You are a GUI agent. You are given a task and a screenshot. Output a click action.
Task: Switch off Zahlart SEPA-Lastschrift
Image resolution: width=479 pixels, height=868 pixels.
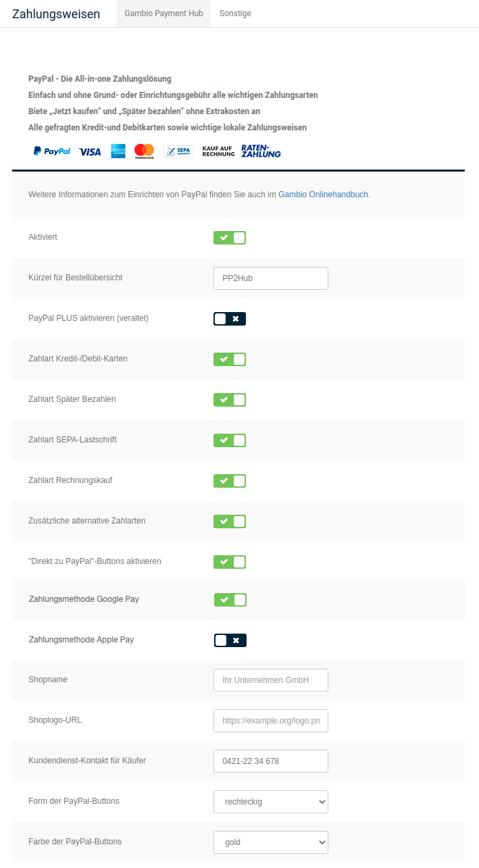pyautogui.click(x=230, y=440)
